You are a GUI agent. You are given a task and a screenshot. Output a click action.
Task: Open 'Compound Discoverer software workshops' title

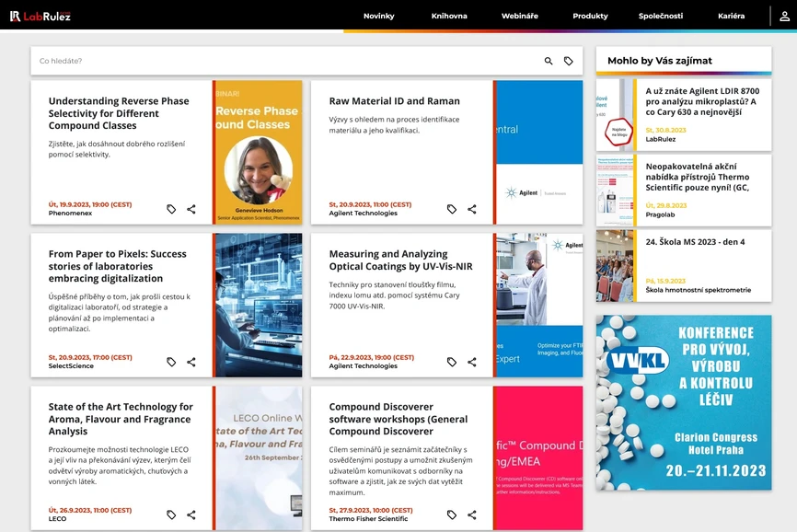click(x=398, y=419)
